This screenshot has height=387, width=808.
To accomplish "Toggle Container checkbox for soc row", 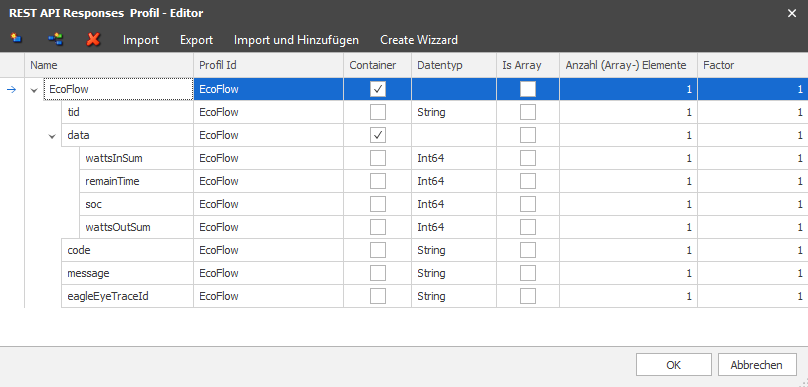I will 378,204.
